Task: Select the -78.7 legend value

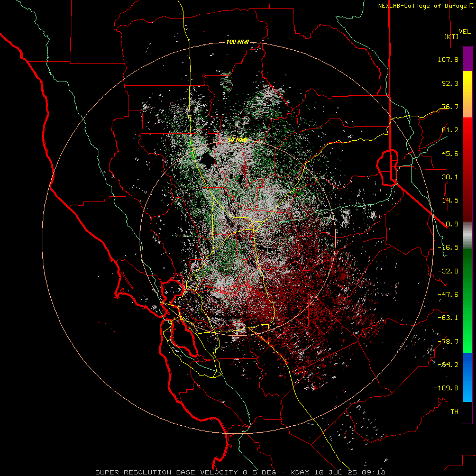Action: [448, 342]
